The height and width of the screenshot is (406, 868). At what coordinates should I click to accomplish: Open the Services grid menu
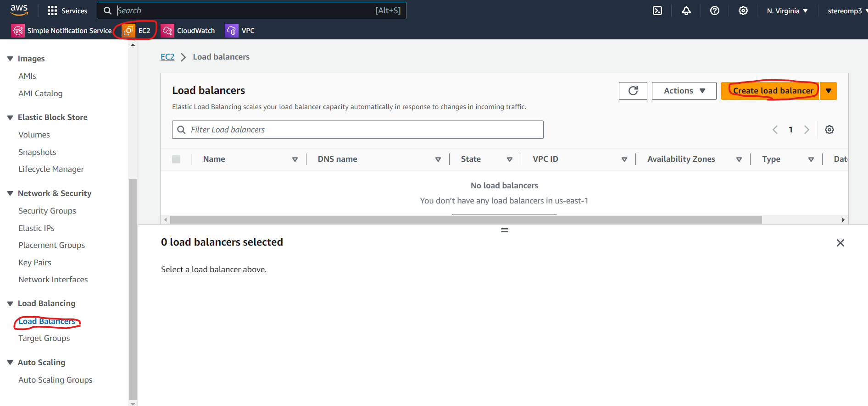pos(67,11)
